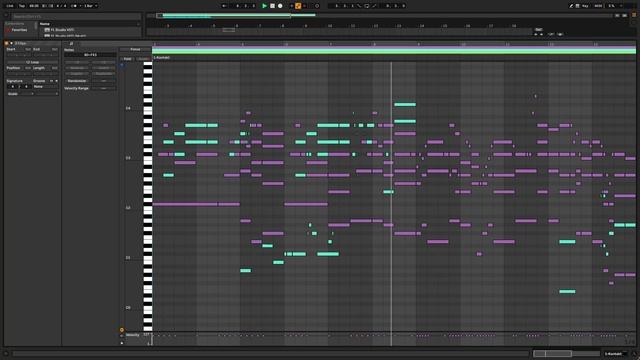Viewport: 640px width, 360px height.
Task: Toggle the Scale button beside Fold
Action: click(x=143, y=59)
